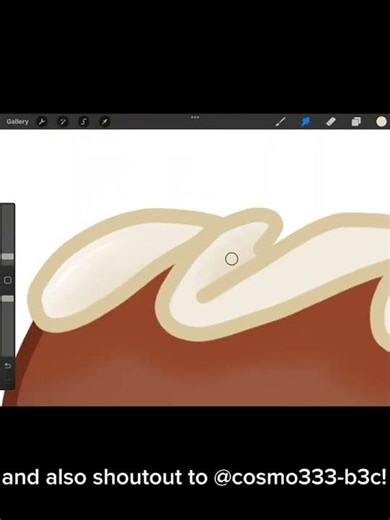Select the Transform arrow tool

point(104,122)
